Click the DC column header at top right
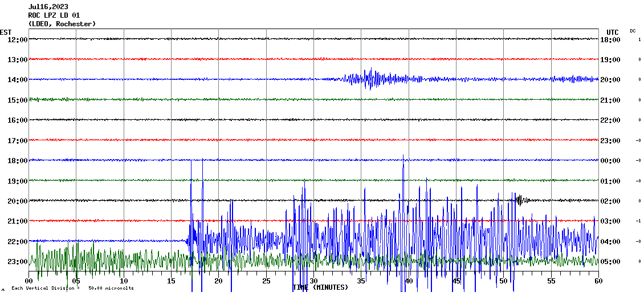 [x=633, y=31]
